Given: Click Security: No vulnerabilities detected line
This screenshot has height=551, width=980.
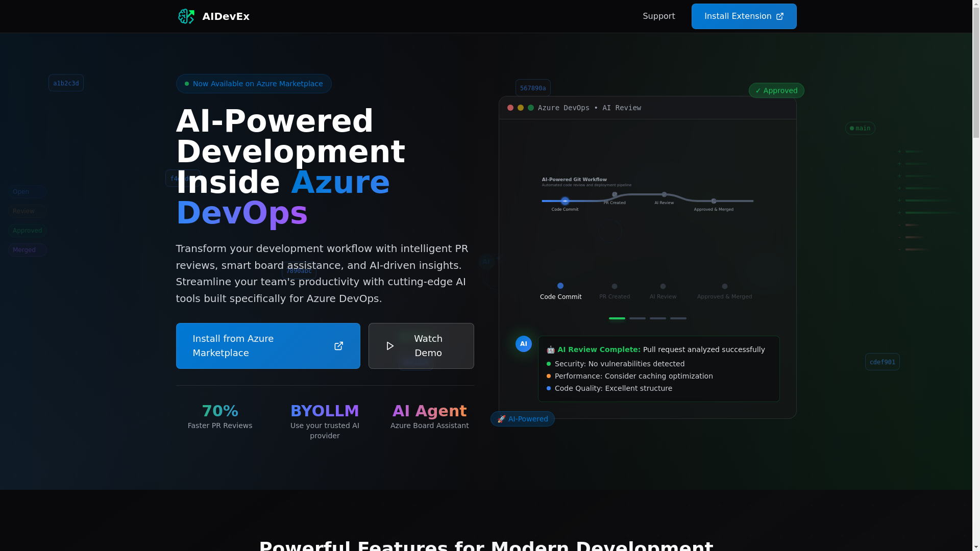Looking at the screenshot, I should [616, 364].
